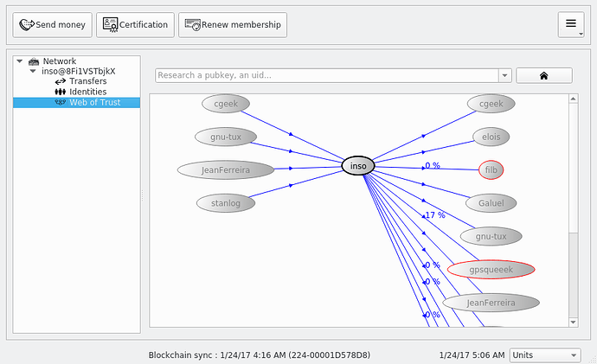Screen dimensions: 597x364
Task: Open the Transfers tree item
Action: tap(88, 81)
